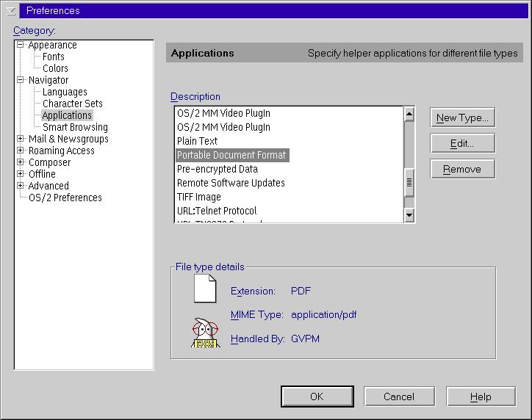Click the Help button
532x420 pixels.
[x=481, y=397]
